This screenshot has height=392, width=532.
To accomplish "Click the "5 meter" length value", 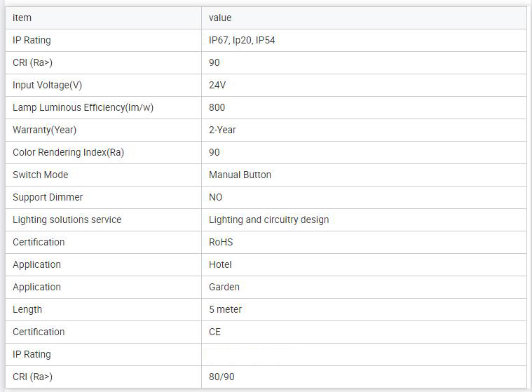I will pos(225,309).
